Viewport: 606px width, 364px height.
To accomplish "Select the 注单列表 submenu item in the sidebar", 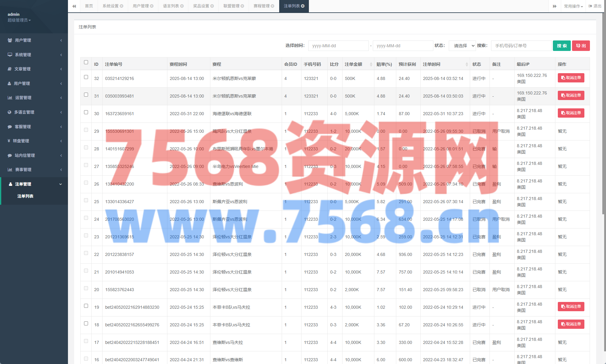I will click(x=25, y=196).
